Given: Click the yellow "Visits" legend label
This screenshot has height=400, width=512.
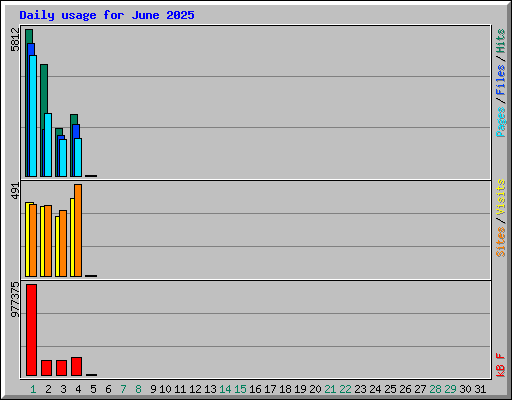Looking at the screenshot, I should coord(500,197).
